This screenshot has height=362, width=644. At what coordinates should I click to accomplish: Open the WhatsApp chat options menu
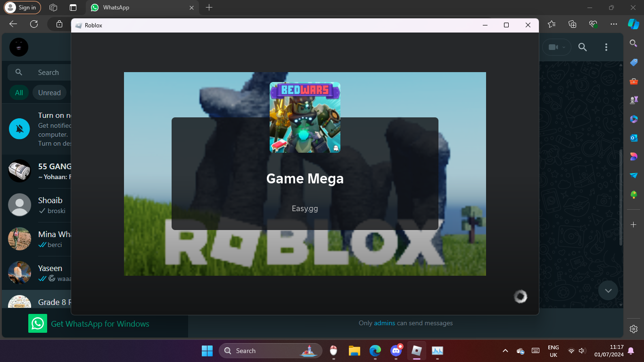pos(606,47)
